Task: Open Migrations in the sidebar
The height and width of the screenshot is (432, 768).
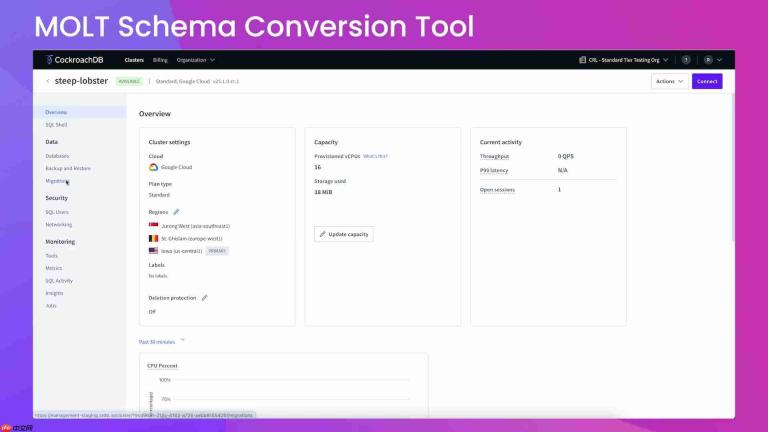Action: 57,181
